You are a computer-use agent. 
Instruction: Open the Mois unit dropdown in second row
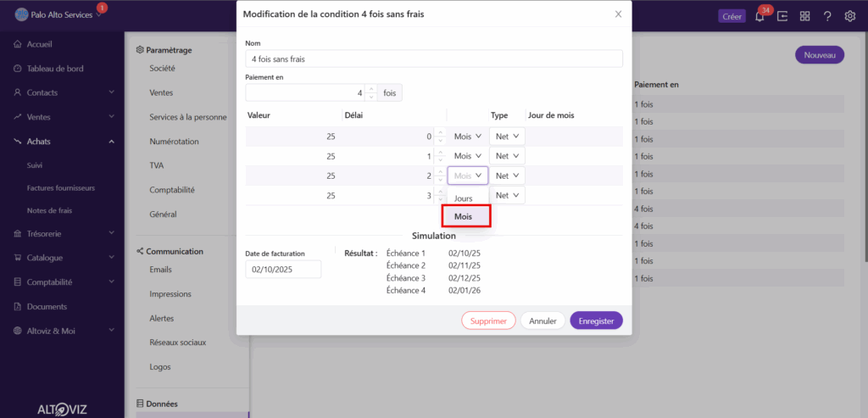pos(468,156)
